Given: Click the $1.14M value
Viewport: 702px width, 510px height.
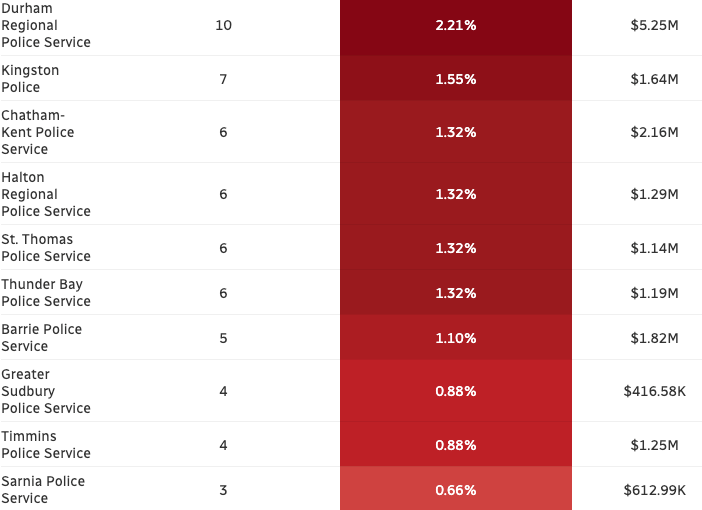Looking at the screenshot, I should click(654, 248).
